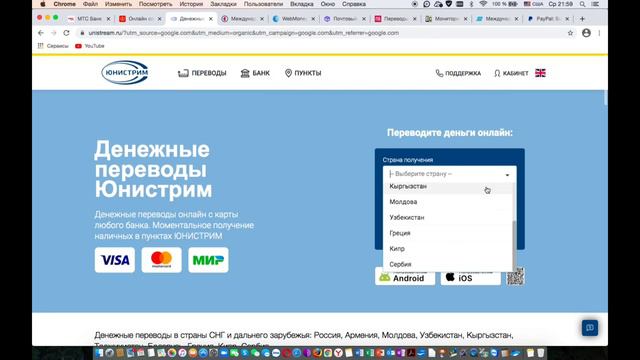This screenshot has width=640, height=360.
Task: Open the Файл menu
Action: (x=90, y=4)
